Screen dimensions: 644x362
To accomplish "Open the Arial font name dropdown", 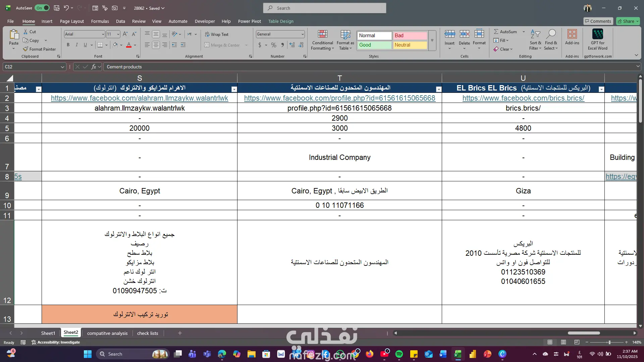I will 103,34.
